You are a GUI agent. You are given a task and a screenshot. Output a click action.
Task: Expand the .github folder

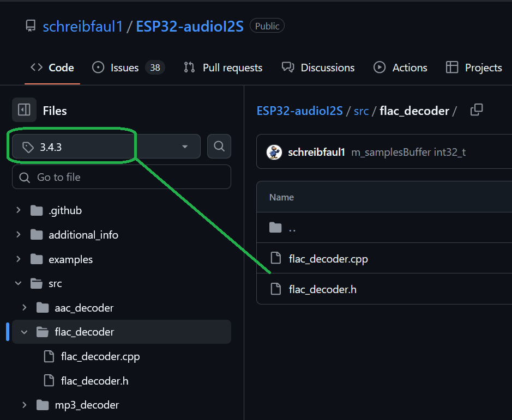click(19, 210)
